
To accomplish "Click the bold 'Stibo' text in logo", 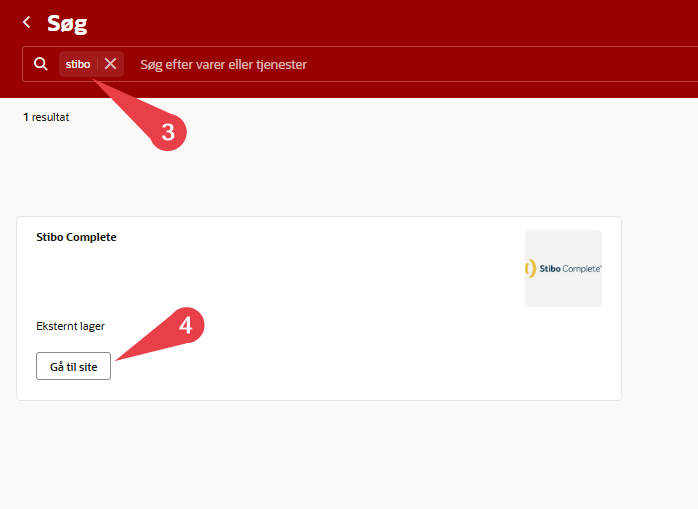I will 552,268.
